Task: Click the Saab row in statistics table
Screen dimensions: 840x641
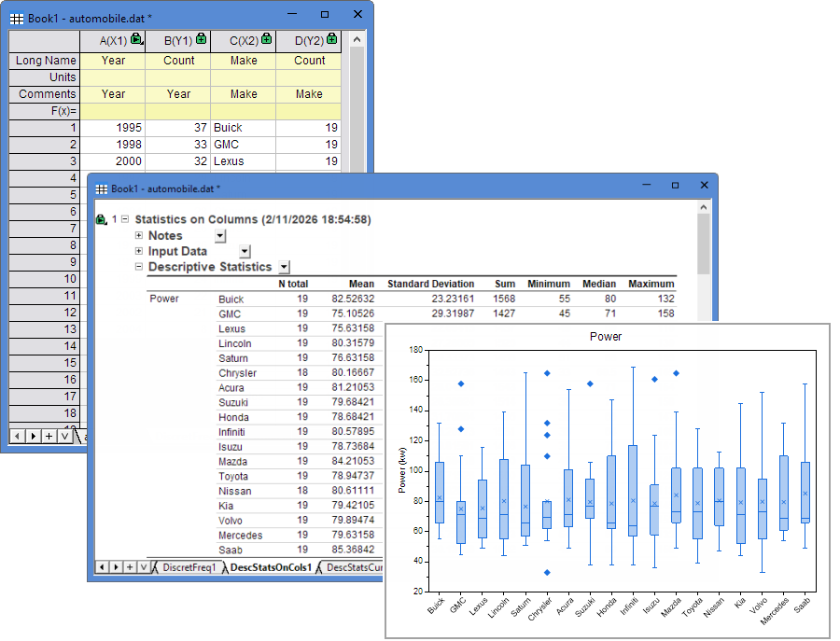Action: pos(300,550)
